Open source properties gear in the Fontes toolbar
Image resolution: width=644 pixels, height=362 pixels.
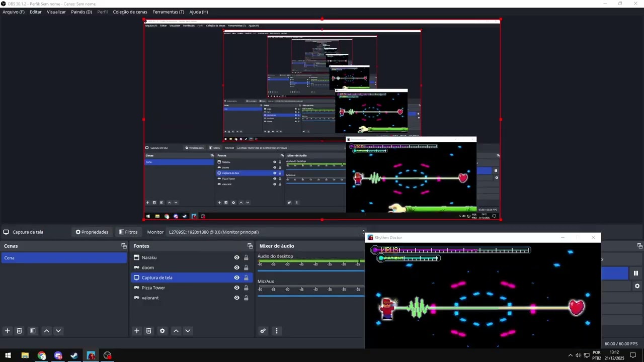pyautogui.click(x=162, y=331)
